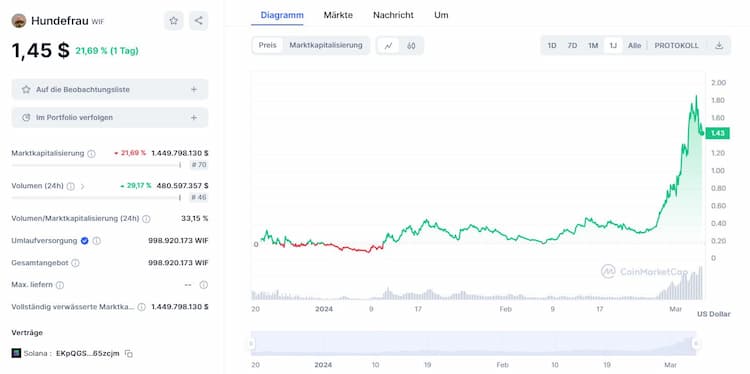Click the share icon beside the star
Viewport: 750px width, 374px height.
click(x=199, y=21)
